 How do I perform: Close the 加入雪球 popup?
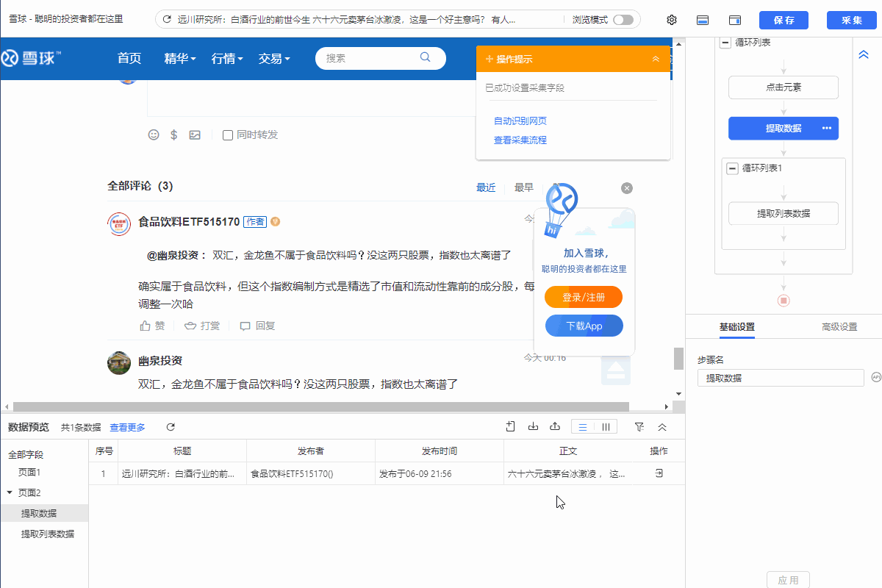click(x=627, y=188)
